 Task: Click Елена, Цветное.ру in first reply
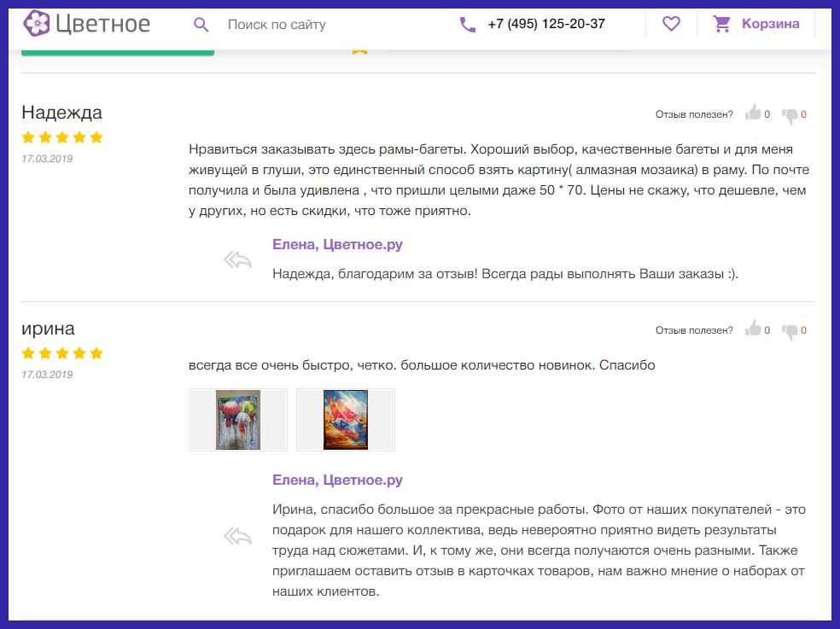337,245
